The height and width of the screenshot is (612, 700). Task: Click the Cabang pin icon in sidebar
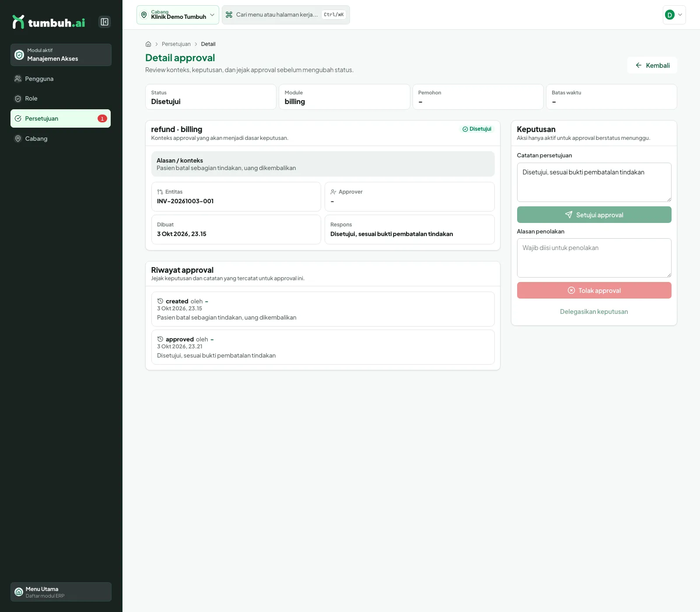(18, 139)
